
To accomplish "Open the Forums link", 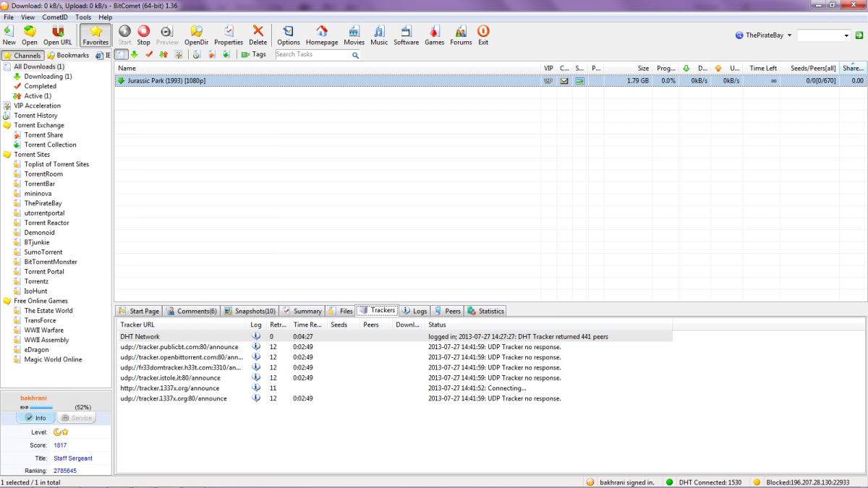I will 461,35.
